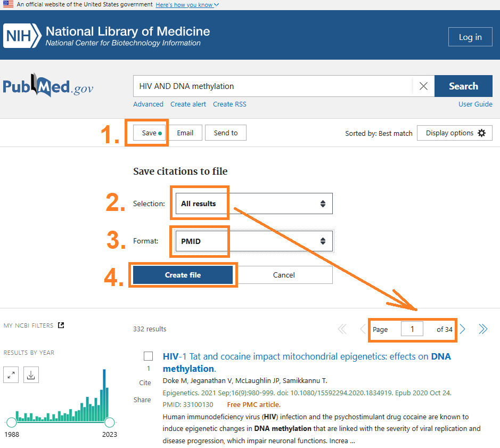The height and width of the screenshot is (448, 500).
Task: Go to the next results page arrow
Action: coord(463,329)
